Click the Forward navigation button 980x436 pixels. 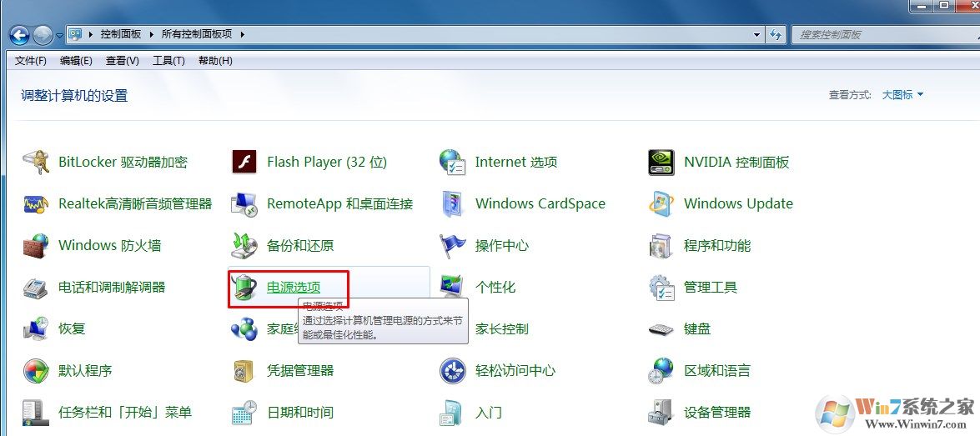click(43, 34)
